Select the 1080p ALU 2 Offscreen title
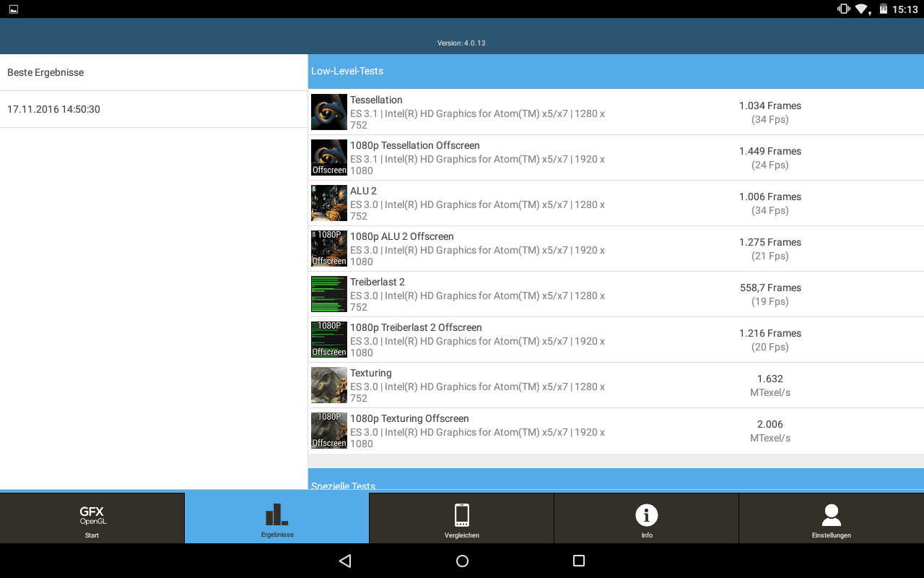 [402, 236]
